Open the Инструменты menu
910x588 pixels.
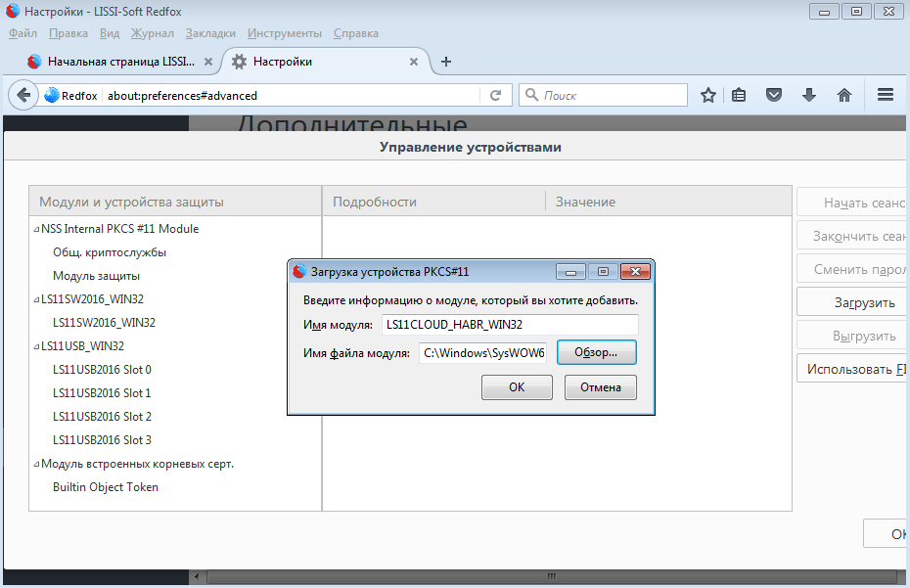(285, 33)
